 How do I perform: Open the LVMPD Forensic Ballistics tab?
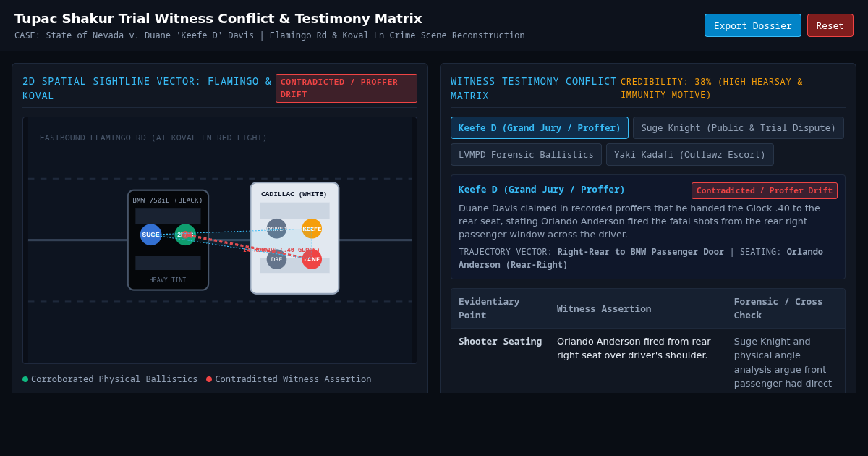coord(526,154)
